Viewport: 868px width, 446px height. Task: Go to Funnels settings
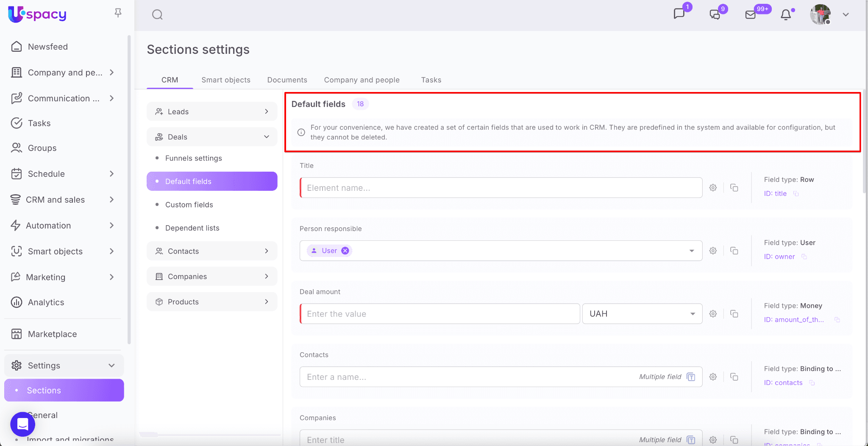coord(193,158)
